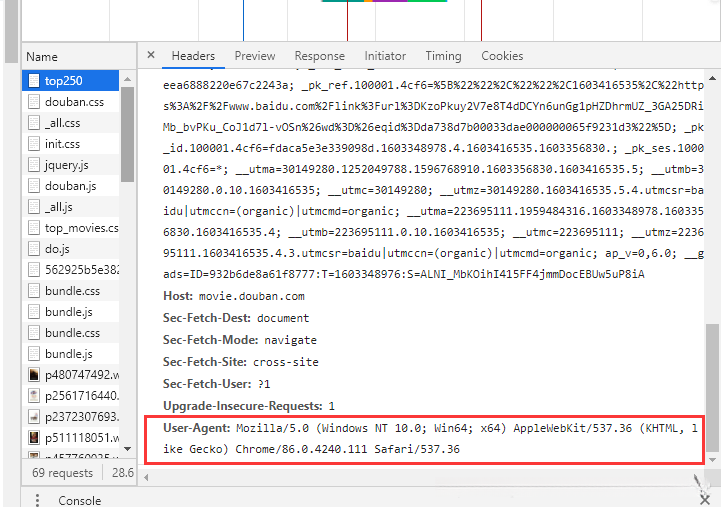The image size is (721, 507).
Task: Click the file icon beside do.js
Action: click(34, 249)
